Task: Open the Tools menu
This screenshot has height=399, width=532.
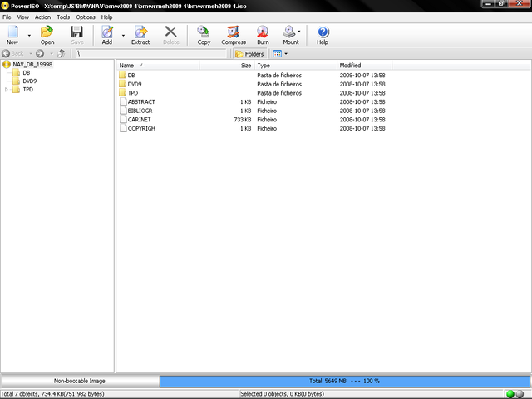Action: coord(63,17)
